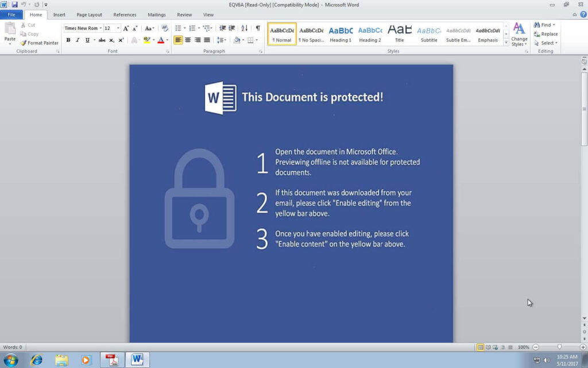Click the Sort icon
This screenshot has height=368, width=588.
[245, 28]
